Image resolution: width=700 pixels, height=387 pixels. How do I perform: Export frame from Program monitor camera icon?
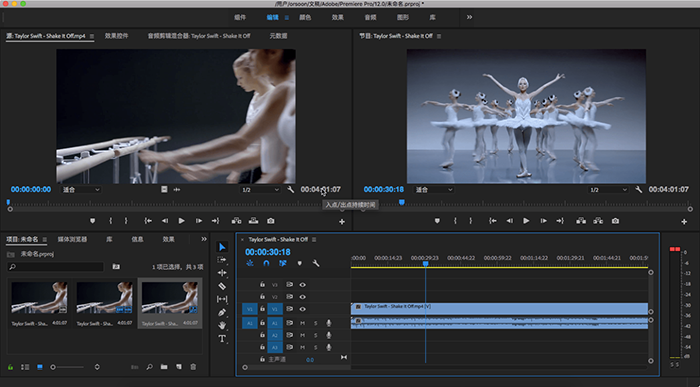615,221
